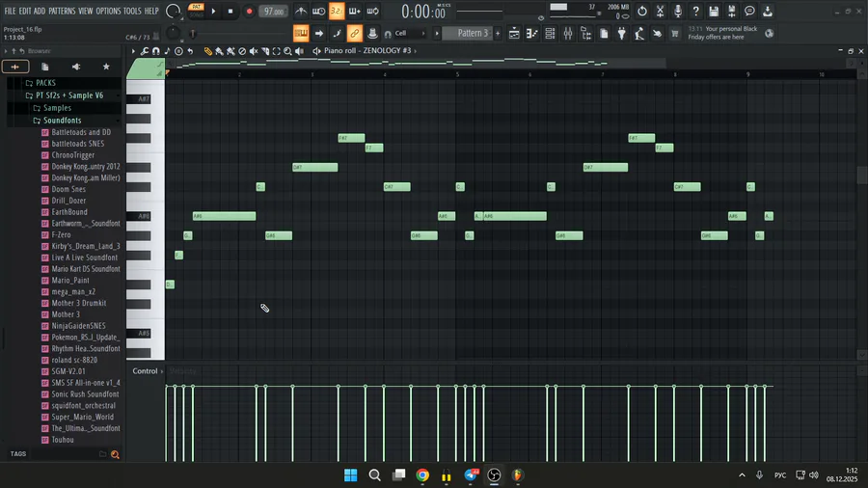
Task: Toggle wait for input before recording
Action: point(318,11)
